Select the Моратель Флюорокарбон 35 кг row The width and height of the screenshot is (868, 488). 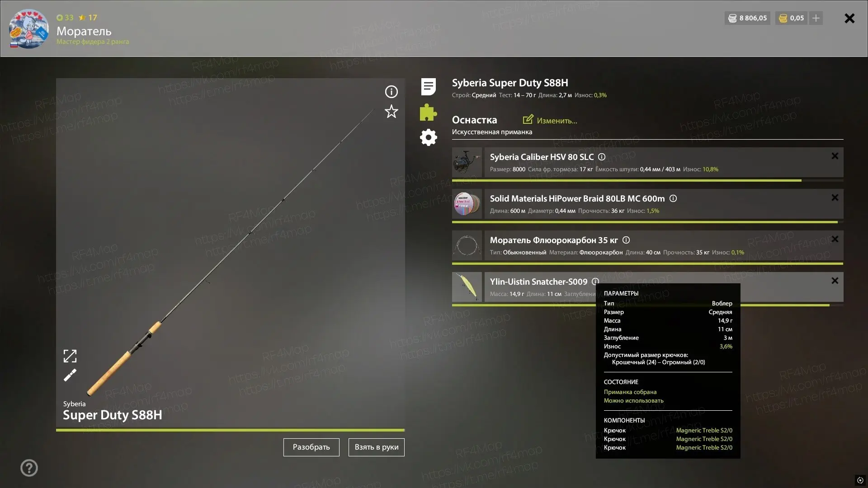tap(664, 245)
